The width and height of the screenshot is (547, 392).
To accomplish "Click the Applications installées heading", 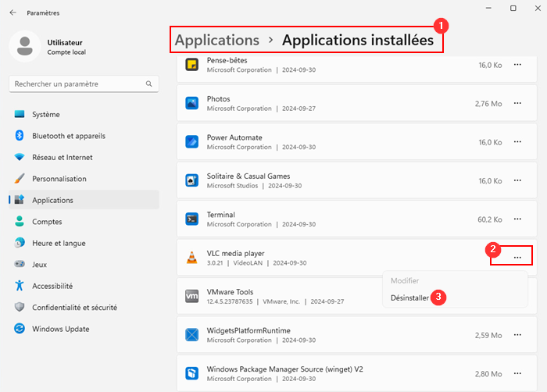I will [358, 40].
